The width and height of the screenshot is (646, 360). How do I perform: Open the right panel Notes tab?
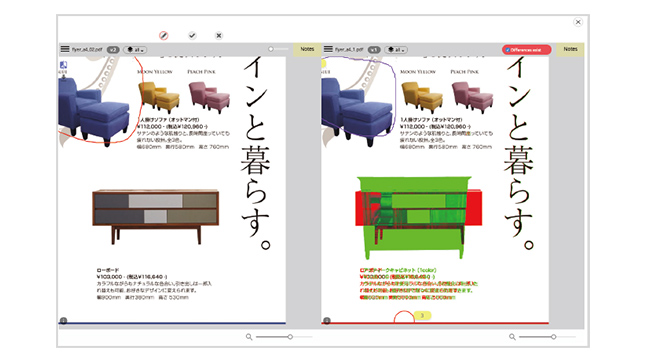570,49
